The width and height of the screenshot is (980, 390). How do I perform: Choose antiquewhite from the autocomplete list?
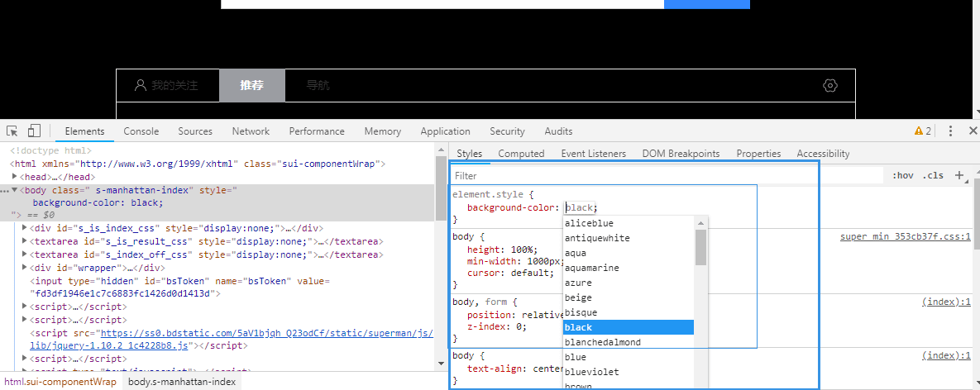pyautogui.click(x=629, y=238)
